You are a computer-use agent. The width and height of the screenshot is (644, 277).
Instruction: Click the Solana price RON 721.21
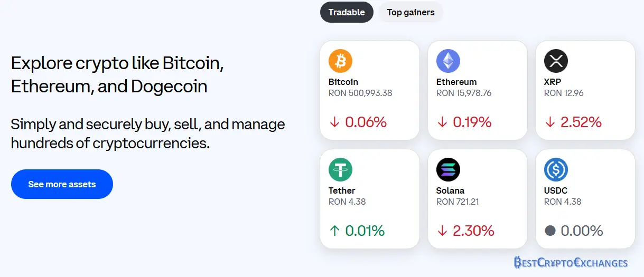(458, 202)
